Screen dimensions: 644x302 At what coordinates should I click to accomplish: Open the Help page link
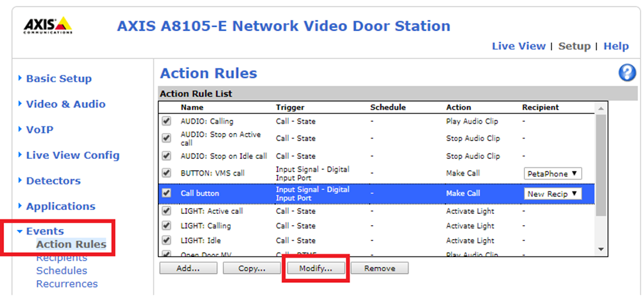[616, 46]
